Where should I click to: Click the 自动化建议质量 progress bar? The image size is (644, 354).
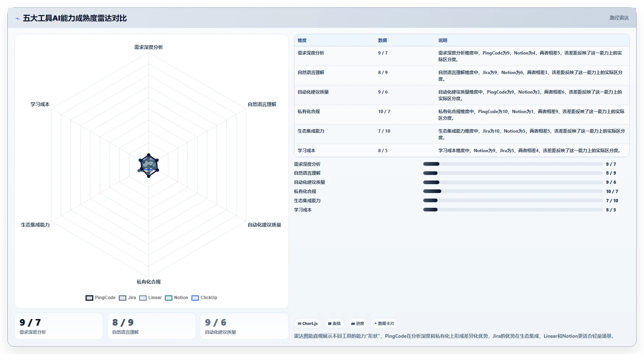pos(513,182)
